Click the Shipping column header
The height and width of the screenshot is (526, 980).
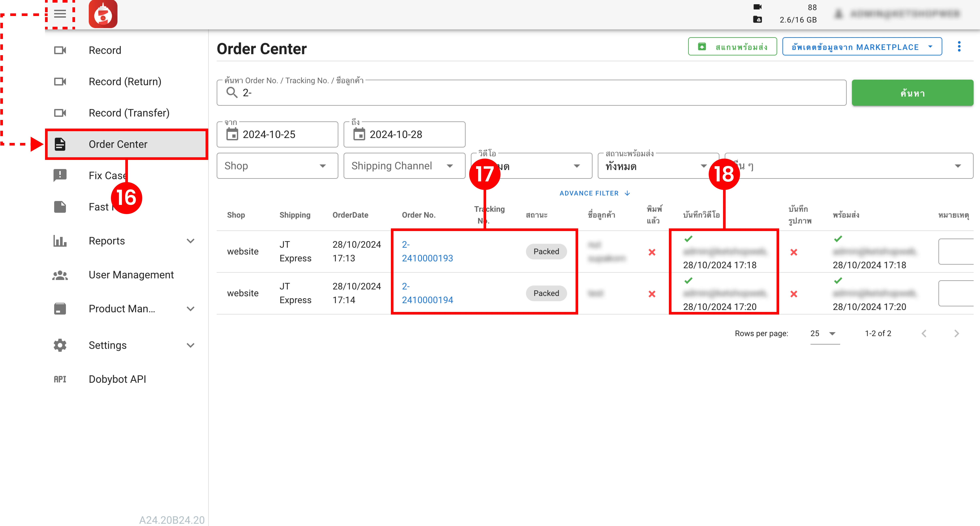[295, 215]
